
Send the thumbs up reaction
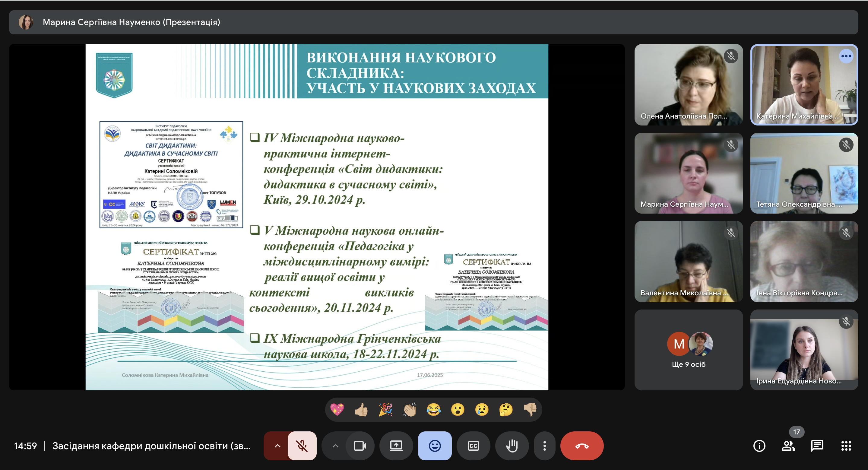361,410
